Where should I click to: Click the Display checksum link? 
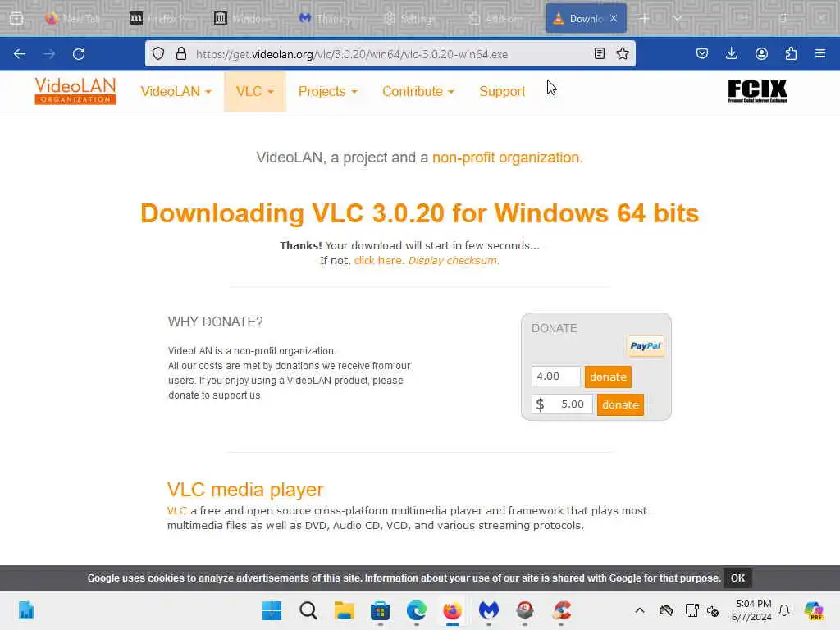coord(453,260)
